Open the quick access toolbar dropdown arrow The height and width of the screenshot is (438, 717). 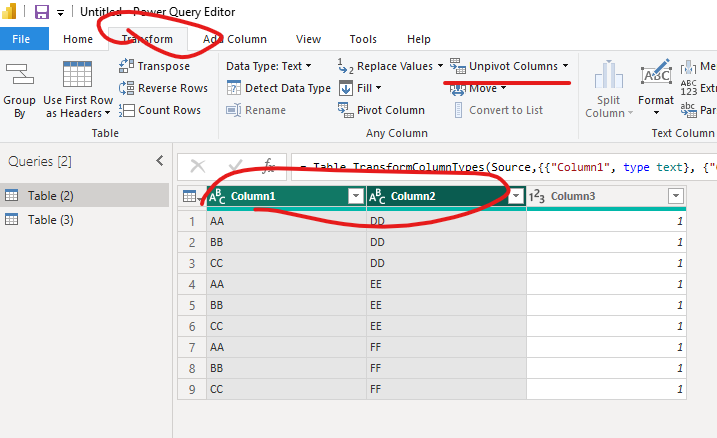tap(60, 13)
